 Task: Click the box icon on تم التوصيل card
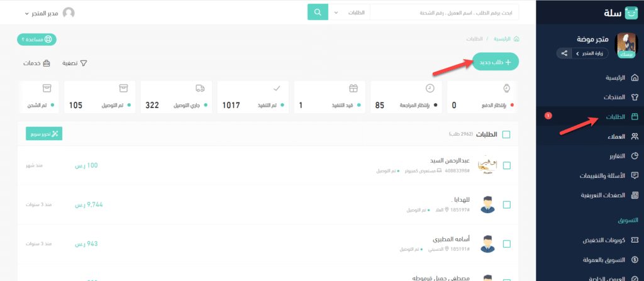coord(124,89)
